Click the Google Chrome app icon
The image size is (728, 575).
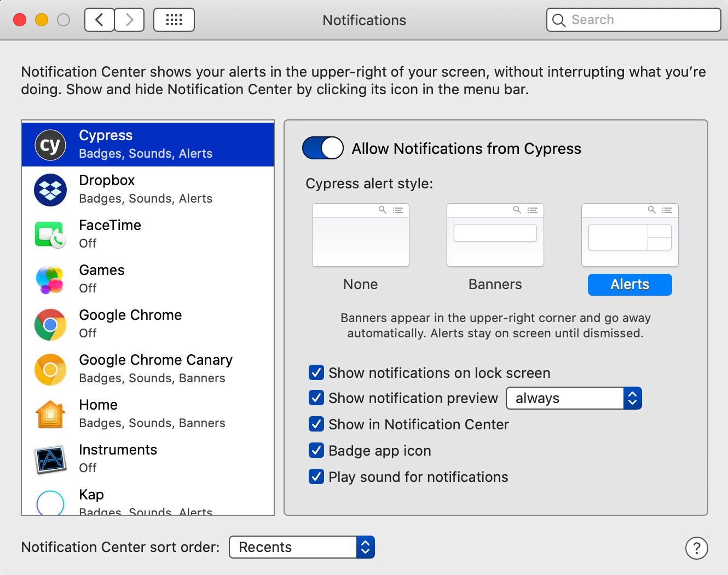coord(50,325)
